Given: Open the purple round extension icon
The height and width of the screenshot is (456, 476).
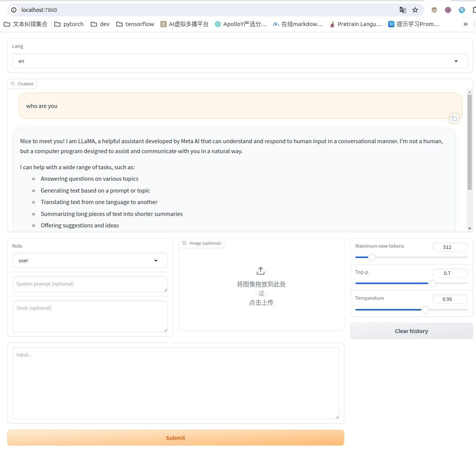Looking at the screenshot, I should click(x=448, y=10).
